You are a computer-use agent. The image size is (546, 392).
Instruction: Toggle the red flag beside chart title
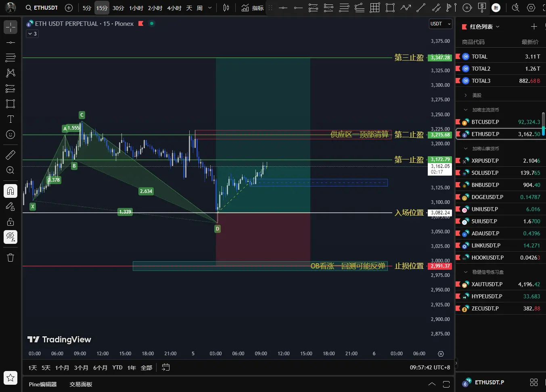coord(141,23)
